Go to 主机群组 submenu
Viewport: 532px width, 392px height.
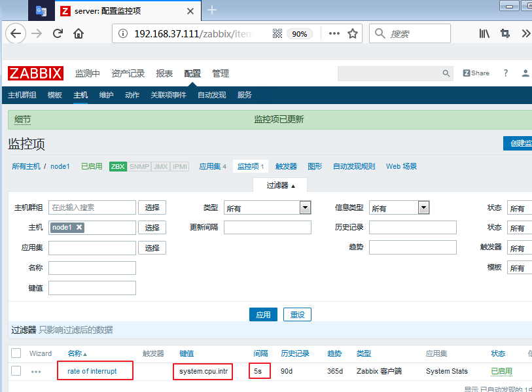click(x=22, y=95)
